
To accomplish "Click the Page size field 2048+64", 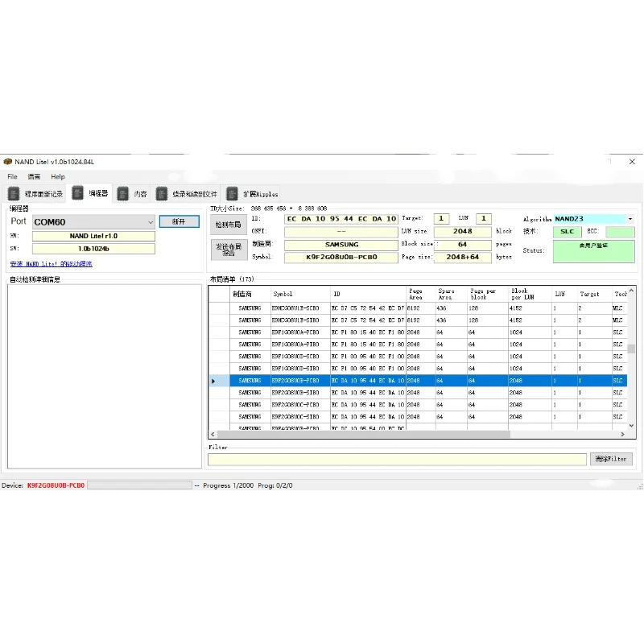I will pos(462,257).
